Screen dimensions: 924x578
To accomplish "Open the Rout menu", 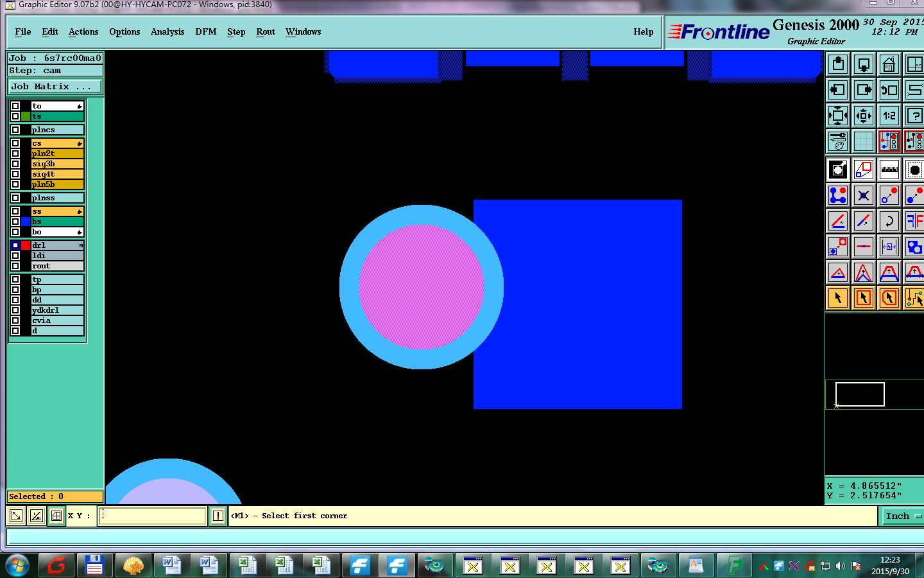I will (266, 31).
